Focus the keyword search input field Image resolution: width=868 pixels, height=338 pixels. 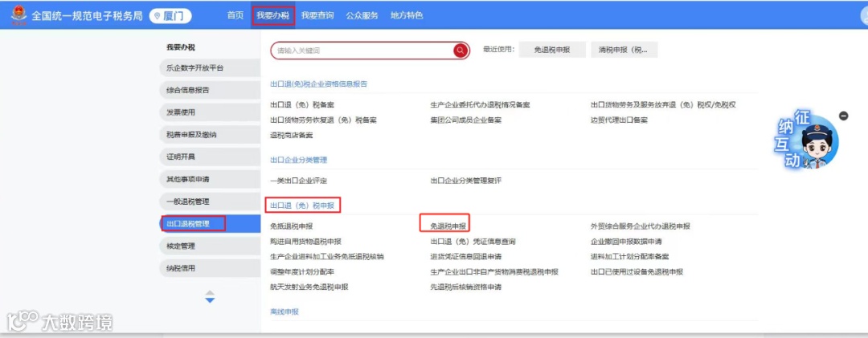(x=363, y=51)
